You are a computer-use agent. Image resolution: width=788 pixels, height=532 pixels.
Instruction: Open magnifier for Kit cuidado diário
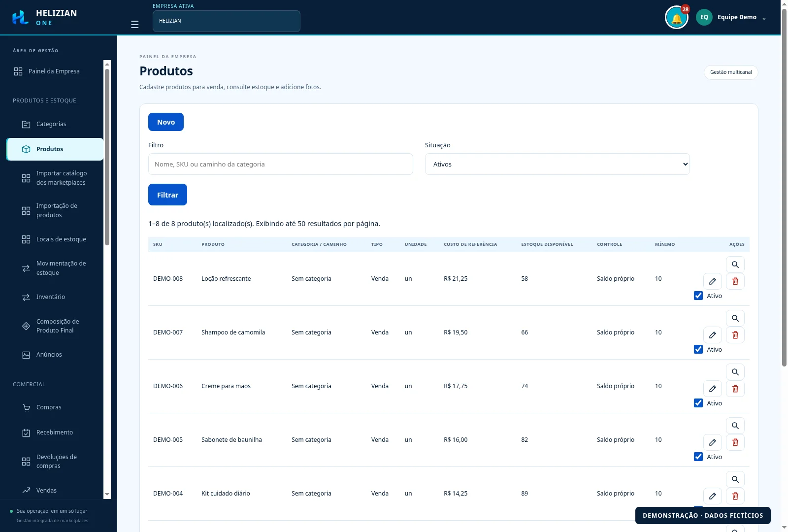(735, 479)
